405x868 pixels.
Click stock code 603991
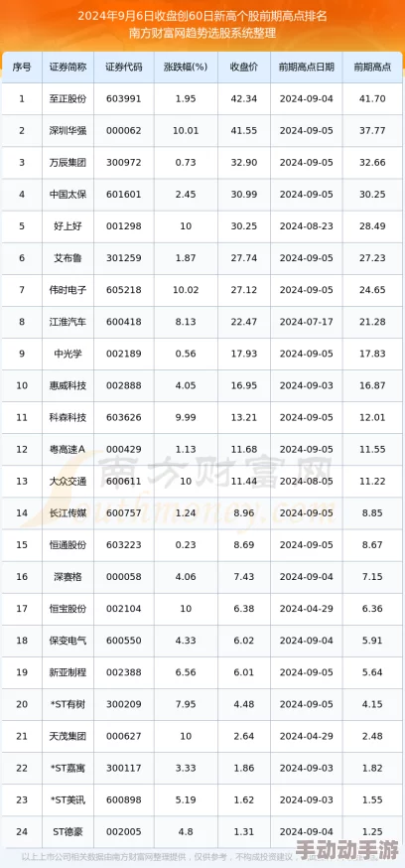coord(124,99)
